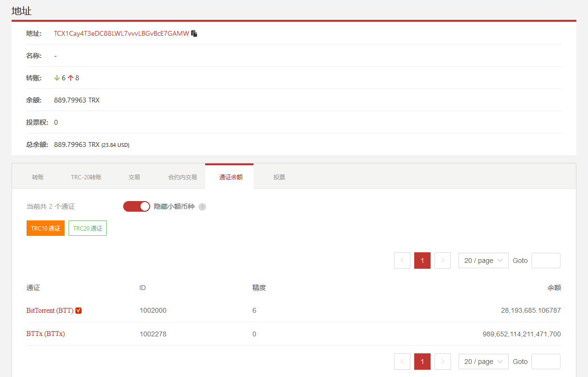Open the TRC-20转账 tab
This screenshot has height=377, width=588.
coord(86,177)
